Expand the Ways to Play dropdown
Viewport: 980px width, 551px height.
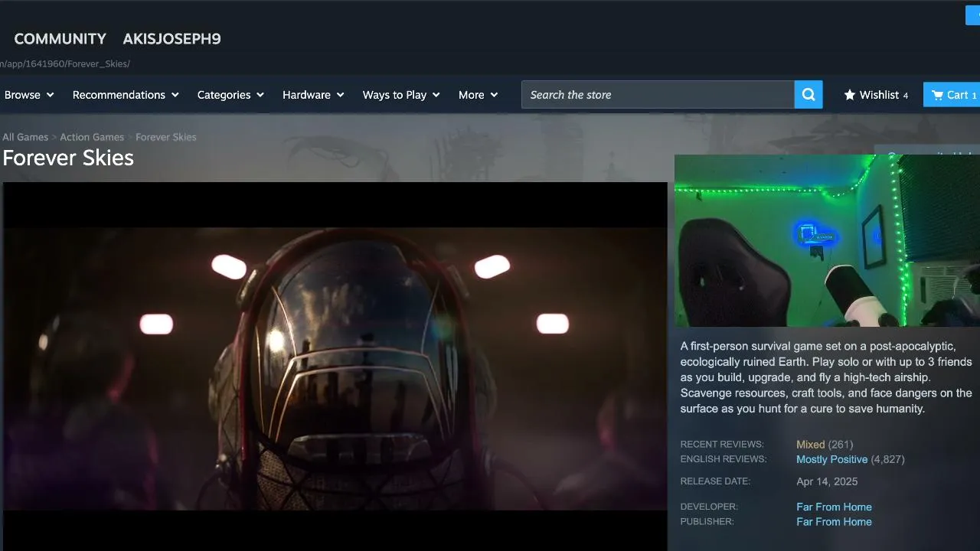pos(401,95)
